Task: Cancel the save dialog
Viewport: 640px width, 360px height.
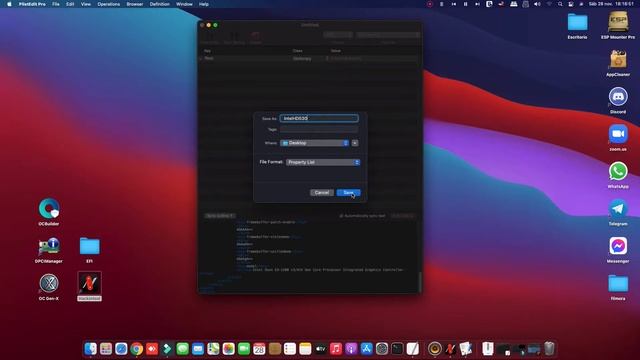Action: (x=322, y=193)
